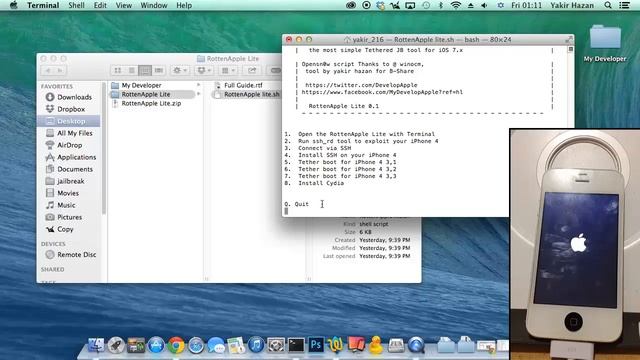Screen dimensions: 640x360
Task: Open Launchpad rocket icon in Dock
Action: click(116, 345)
